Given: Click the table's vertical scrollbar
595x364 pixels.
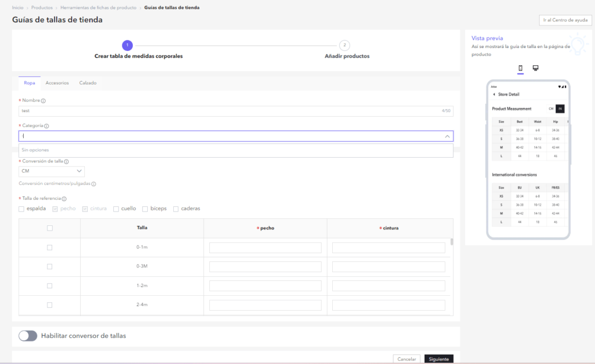Looking at the screenshot, I should (x=451, y=242).
